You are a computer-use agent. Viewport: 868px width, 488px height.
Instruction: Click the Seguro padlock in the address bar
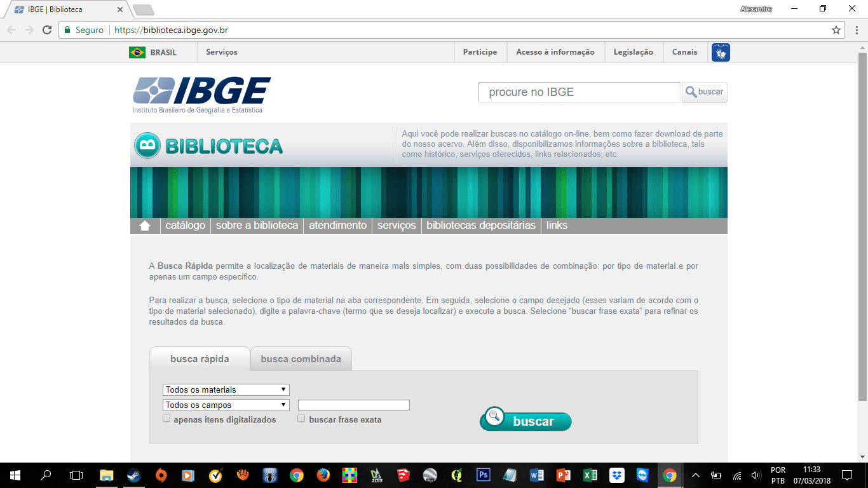coord(68,29)
